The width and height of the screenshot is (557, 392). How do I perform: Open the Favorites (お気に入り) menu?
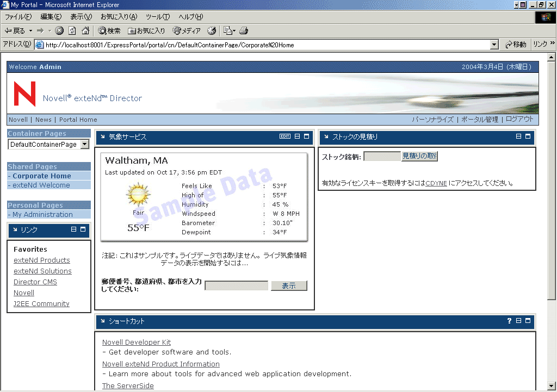pos(119,17)
